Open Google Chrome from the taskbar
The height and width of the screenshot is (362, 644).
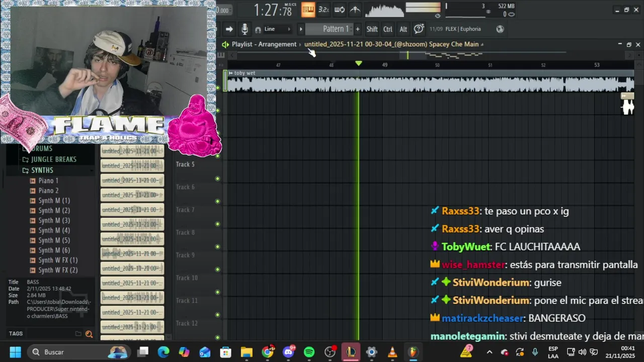(268, 352)
